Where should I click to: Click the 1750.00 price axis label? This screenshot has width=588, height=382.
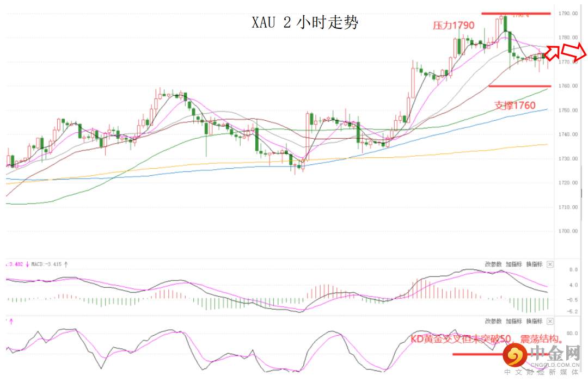coord(568,110)
